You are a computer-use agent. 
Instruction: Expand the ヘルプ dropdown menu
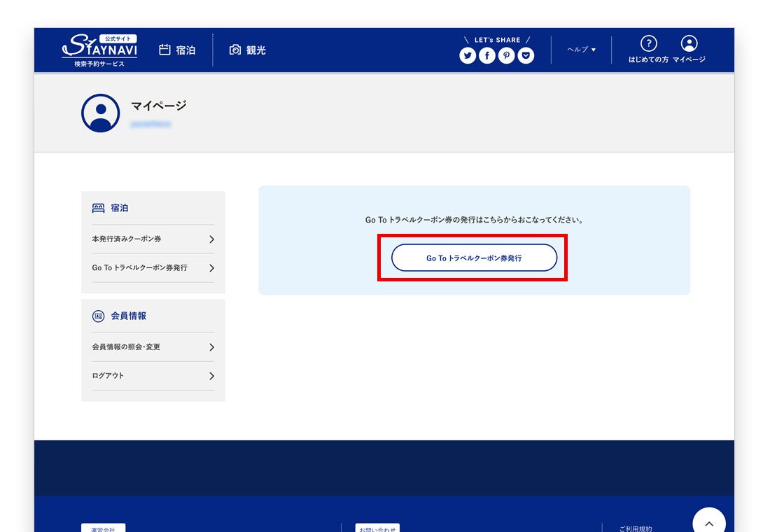(581, 50)
